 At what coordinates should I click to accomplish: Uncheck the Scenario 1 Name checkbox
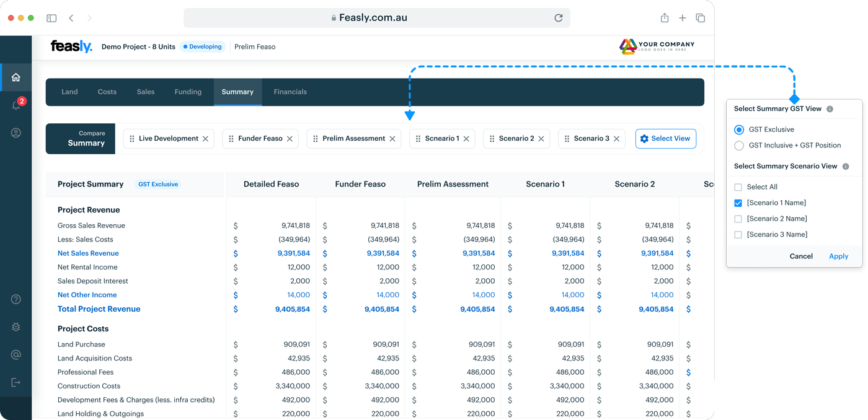click(738, 203)
